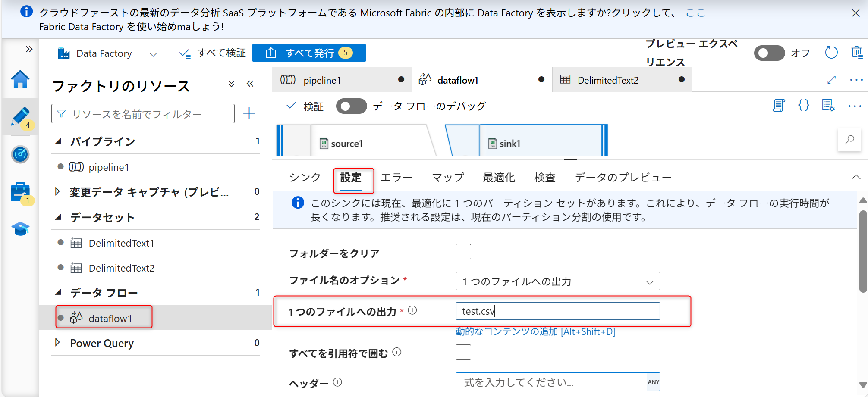Open the script view scroll icon
The width and height of the screenshot is (868, 397).
coord(778,106)
